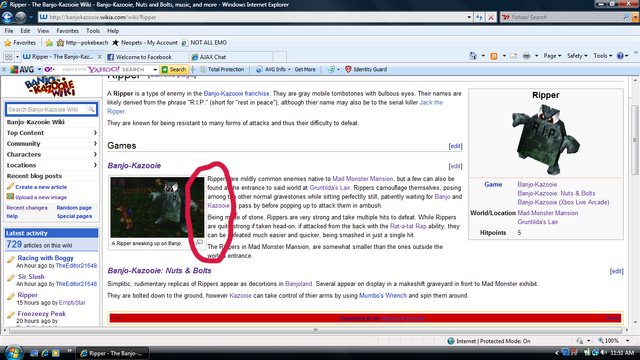Click the pencil icon beside Racing with Boggy
This screenshot has height=360, width=640.
(x=11, y=259)
